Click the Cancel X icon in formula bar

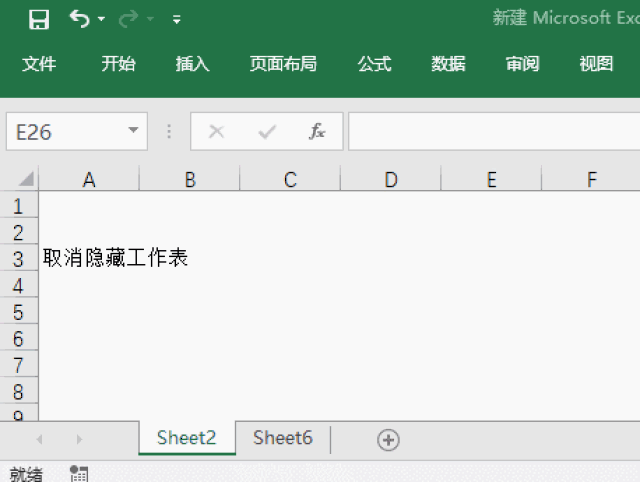click(216, 131)
